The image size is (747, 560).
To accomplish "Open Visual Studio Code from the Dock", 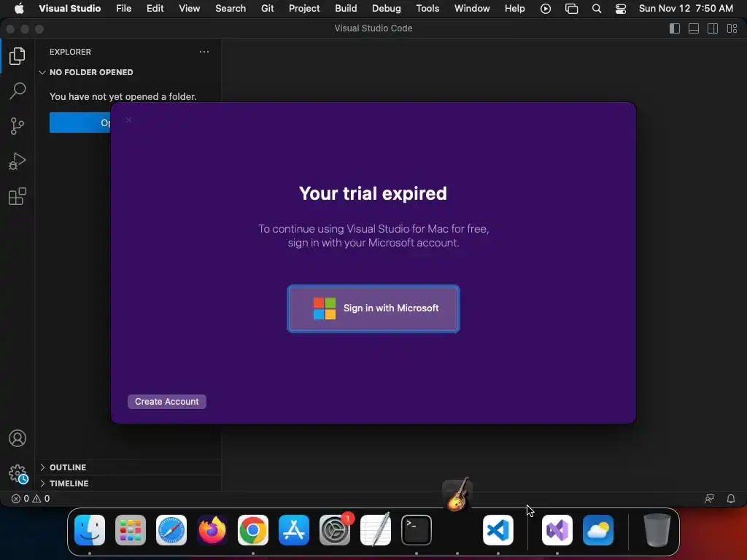I will pos(498,530).
